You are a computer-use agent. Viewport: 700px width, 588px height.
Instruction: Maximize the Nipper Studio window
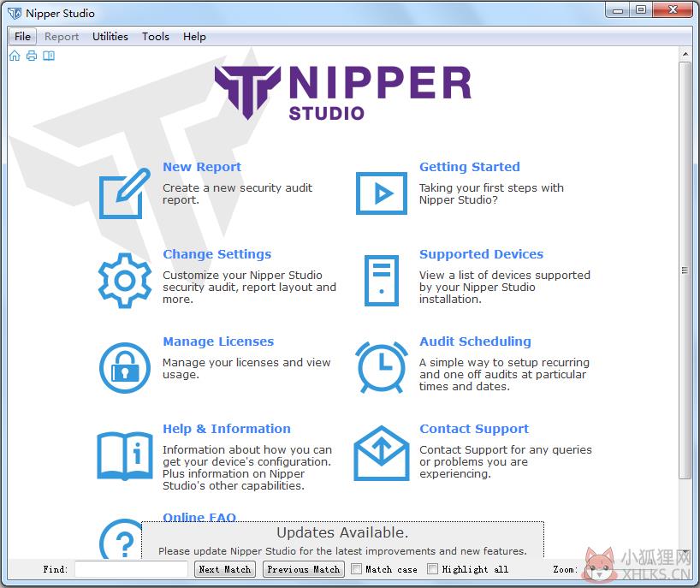[641, 9]
